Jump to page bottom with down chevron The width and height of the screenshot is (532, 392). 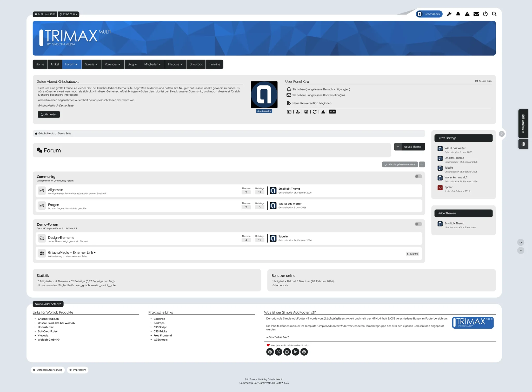[x=521, y=242]
